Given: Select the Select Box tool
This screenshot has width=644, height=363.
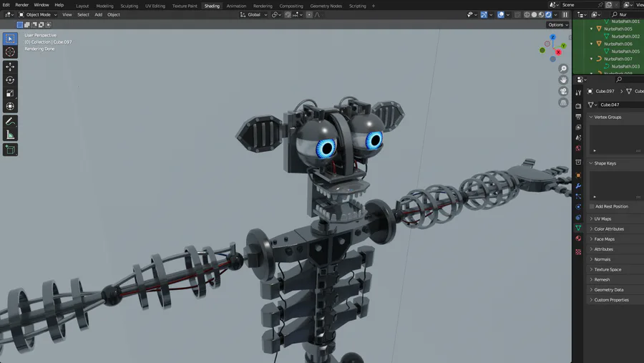Looking at the screenshot, I should 10,39.
